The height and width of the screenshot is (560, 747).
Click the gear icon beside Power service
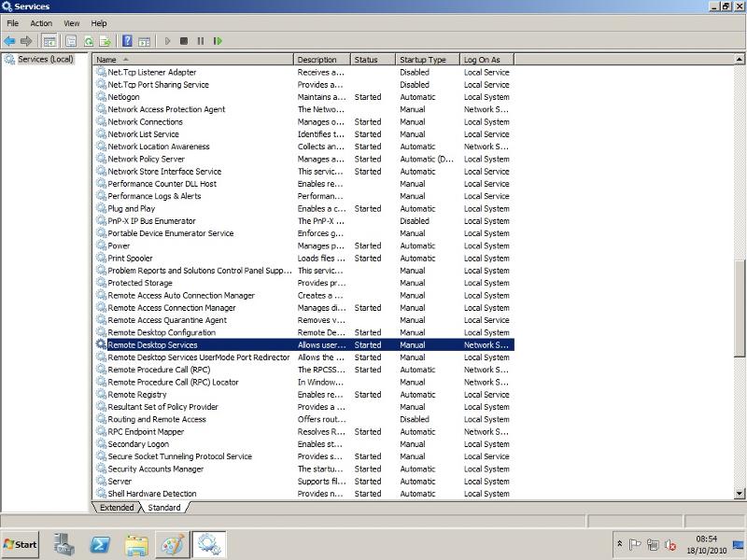click(101, 245)
